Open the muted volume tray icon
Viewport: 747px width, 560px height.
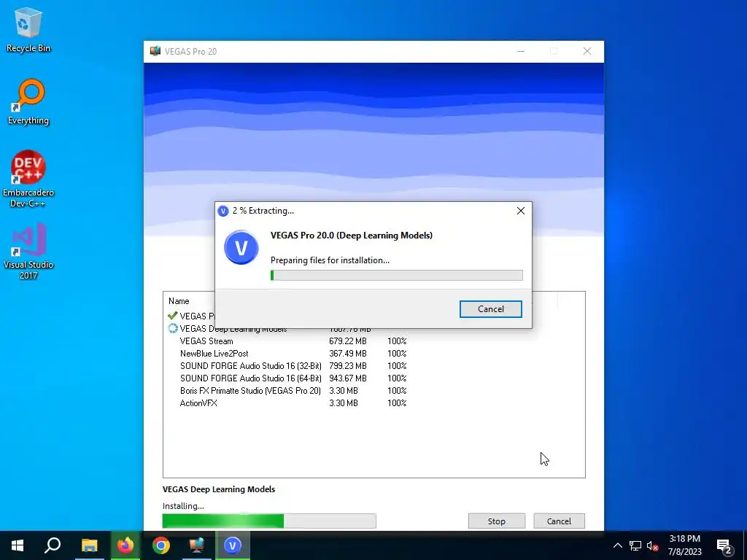click(652, 545)
